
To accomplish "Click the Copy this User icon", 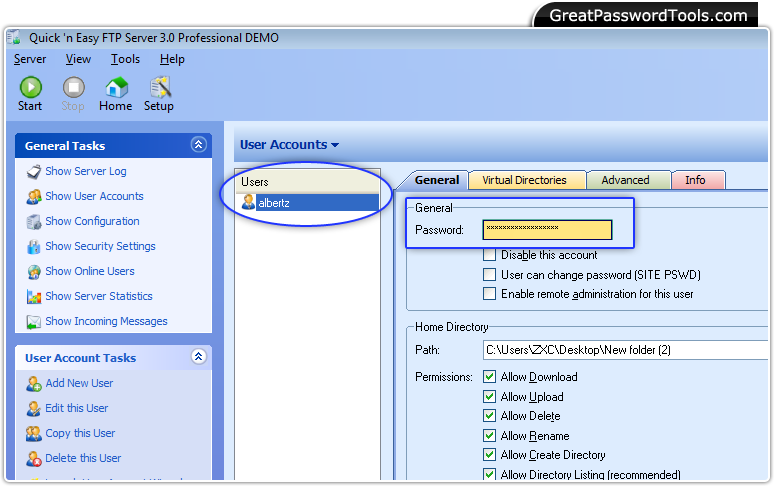I will tap(34, 434).
